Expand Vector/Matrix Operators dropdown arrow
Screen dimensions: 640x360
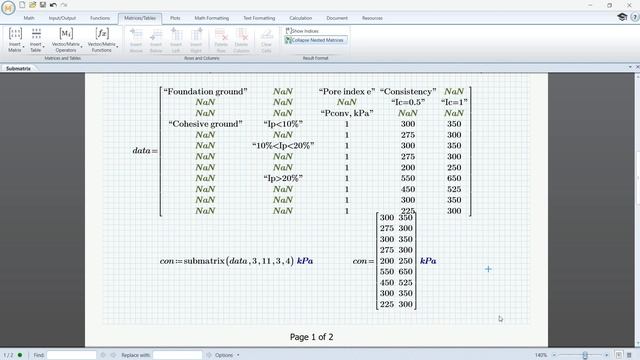click(x=81, y=47)
